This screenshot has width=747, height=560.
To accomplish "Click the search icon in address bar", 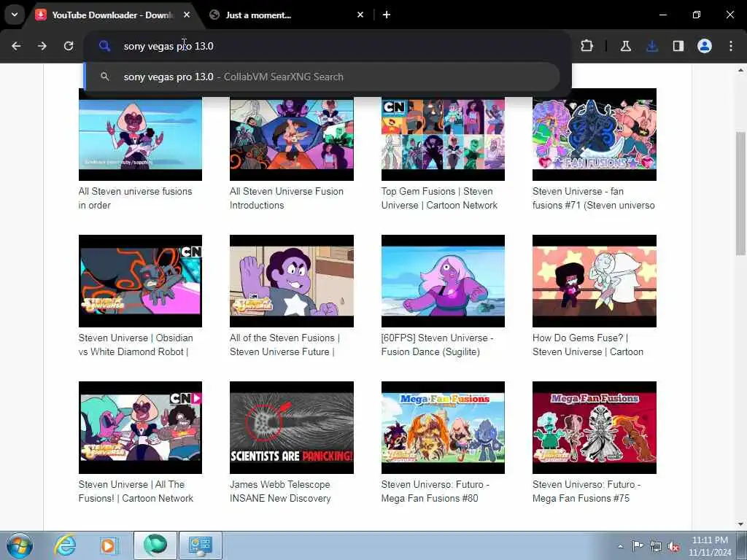I will (x=104, y=46).
